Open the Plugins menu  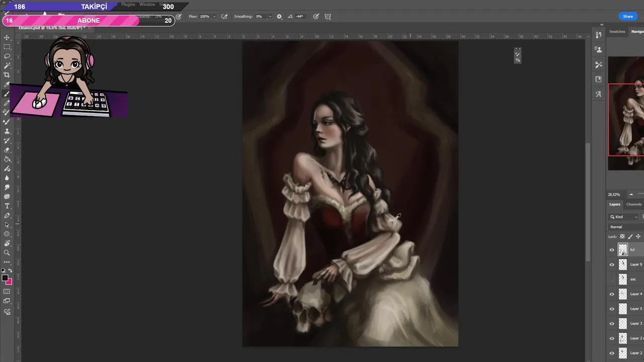click(x=128, y=5)
